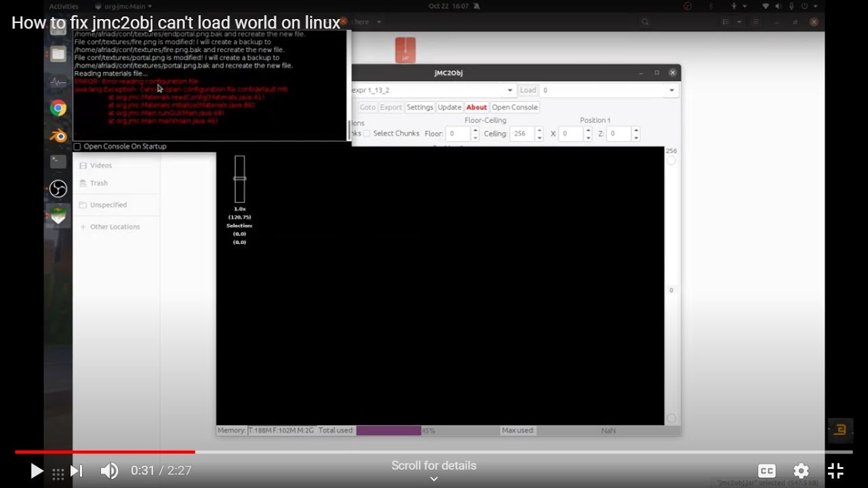The height and width of the screenshot is (488, 868).
Task: Mute the video volume speaker icon
Action: tap(109, 470)
